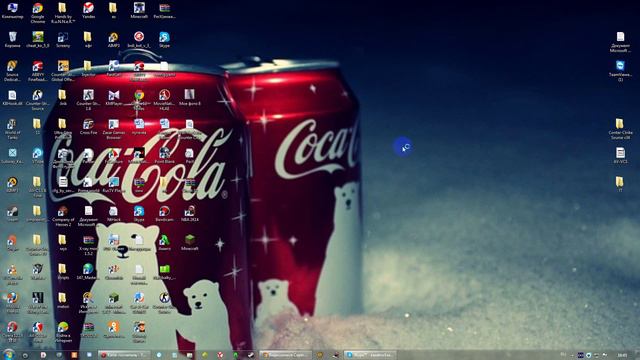Switch to the Skype taskbar window button
Viewport: 640px width, 360px height.
point(370,355)
